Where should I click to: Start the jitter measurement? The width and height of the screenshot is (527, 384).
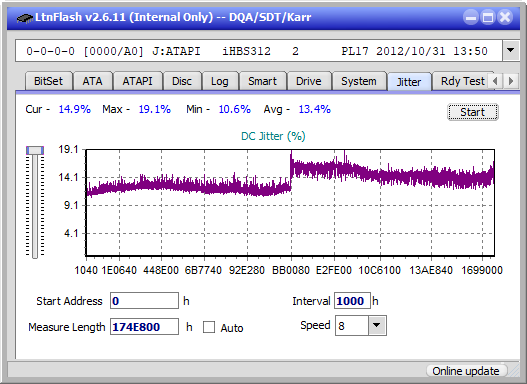coord(473,112)
